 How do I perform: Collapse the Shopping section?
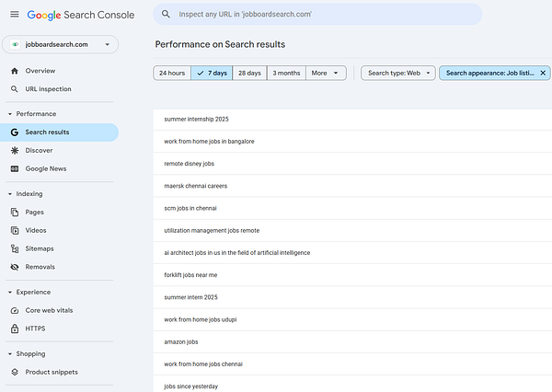10,353
